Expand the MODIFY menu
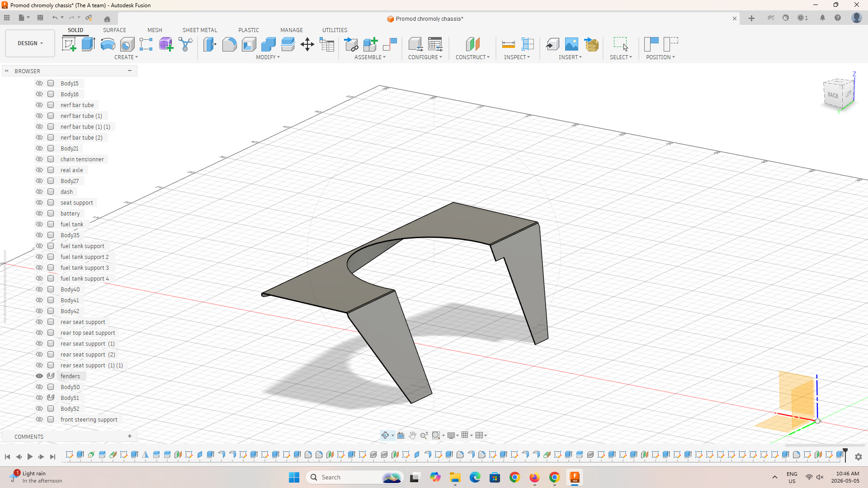The image size is (868, 488). coord(268,57)
